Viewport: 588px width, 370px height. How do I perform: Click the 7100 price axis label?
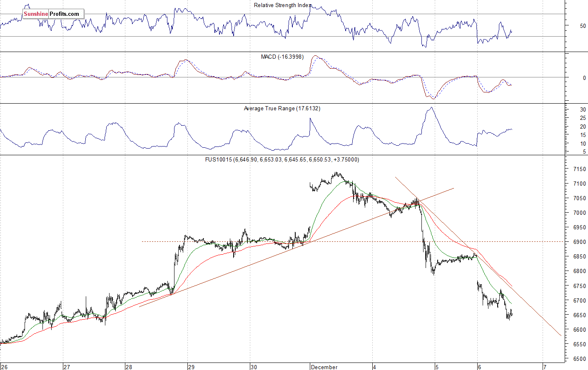[579, 184]
